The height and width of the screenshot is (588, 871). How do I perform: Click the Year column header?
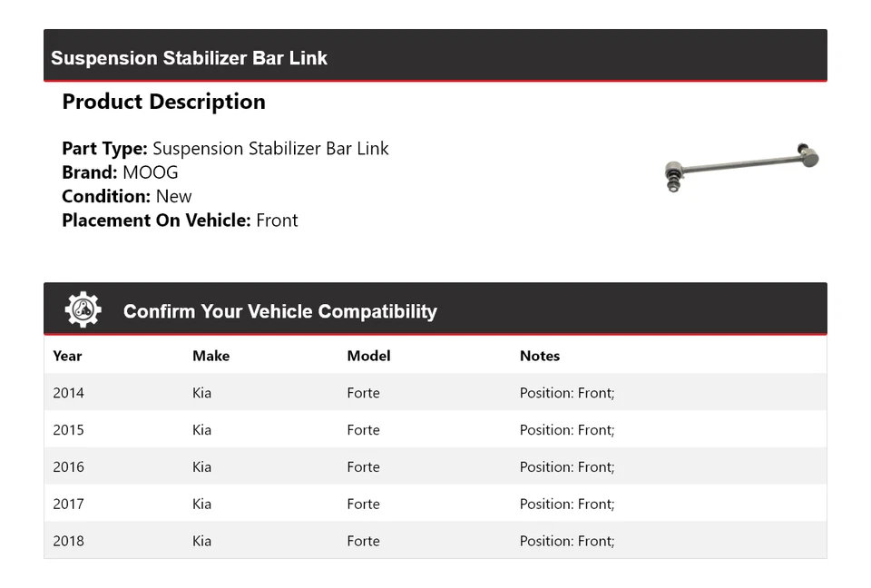pyautogui.click(x=67, y=356)
